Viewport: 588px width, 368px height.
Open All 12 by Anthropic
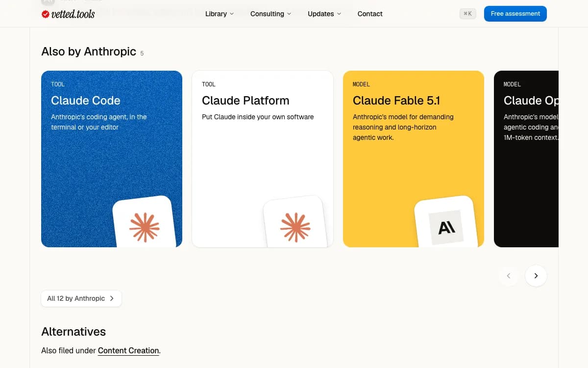[x=81, y=298]
